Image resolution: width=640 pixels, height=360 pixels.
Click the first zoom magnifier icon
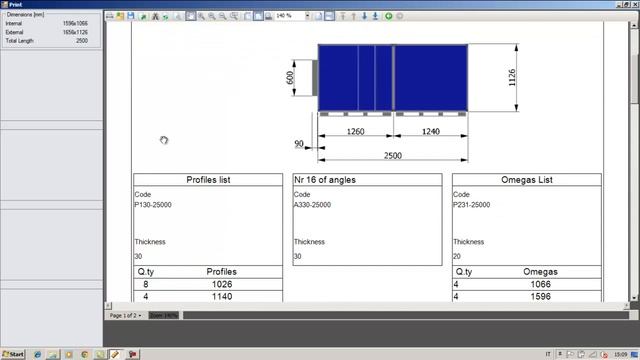point(202,16)
